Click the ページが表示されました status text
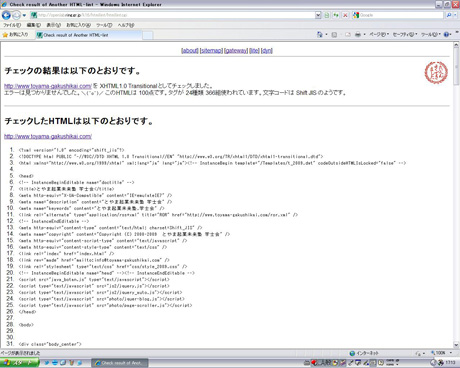The image size is (460, 368). click(x=20, y=353)
